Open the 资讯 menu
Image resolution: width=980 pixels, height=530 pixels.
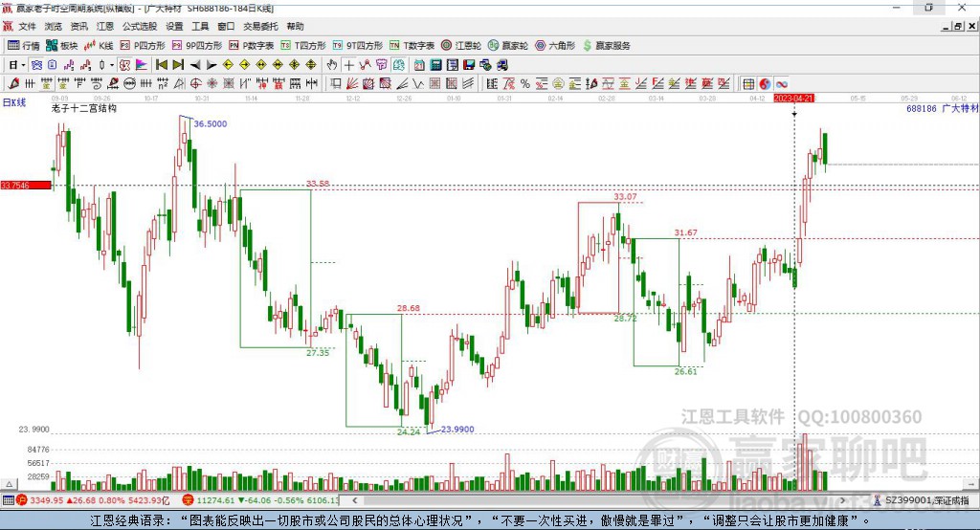pyautogui.click(x=78, y=26)
